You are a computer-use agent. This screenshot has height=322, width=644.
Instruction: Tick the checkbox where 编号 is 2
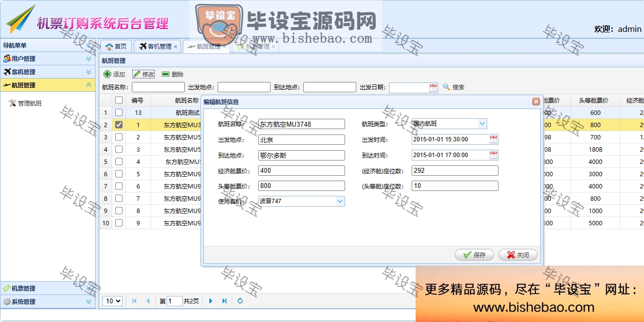(119, 137)
